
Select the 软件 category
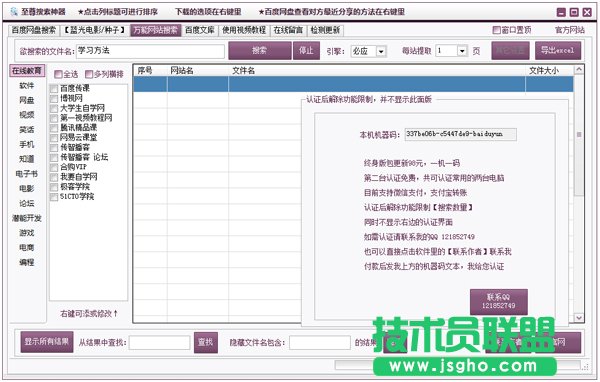coord(27,85)
